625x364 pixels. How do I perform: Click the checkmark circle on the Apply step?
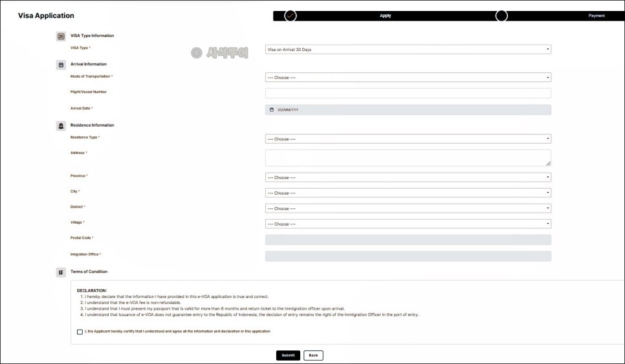[290, 16]
